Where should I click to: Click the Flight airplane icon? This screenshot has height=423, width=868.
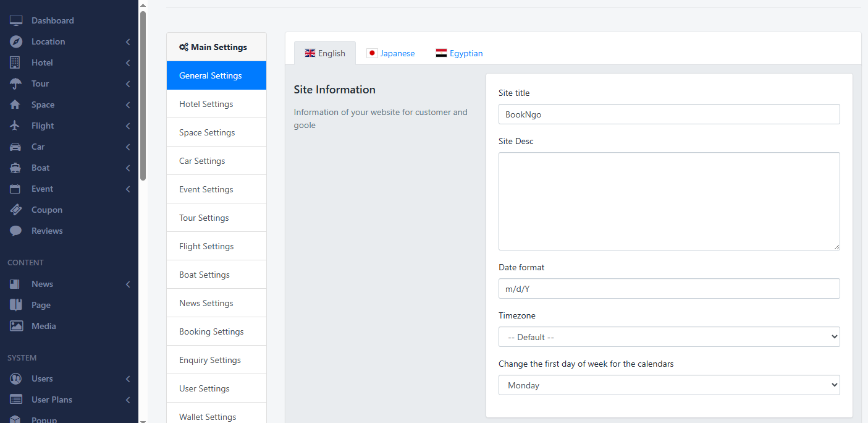15,126
